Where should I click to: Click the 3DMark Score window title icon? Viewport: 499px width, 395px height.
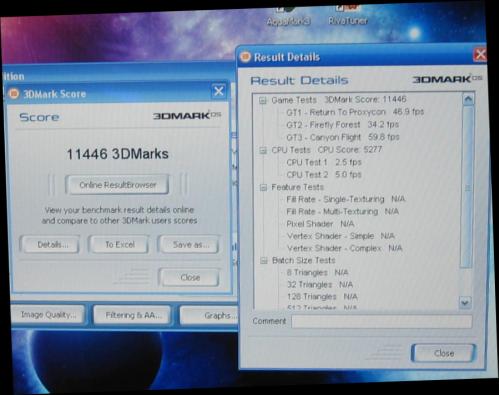14,94
